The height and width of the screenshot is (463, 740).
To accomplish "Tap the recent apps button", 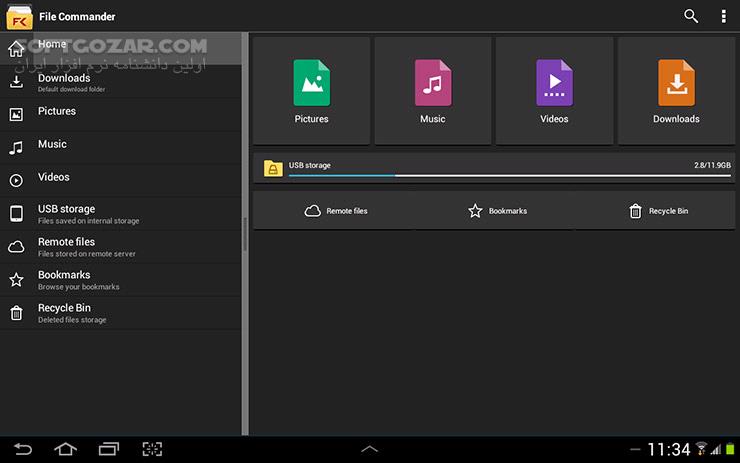I will (x=109, y=449).
